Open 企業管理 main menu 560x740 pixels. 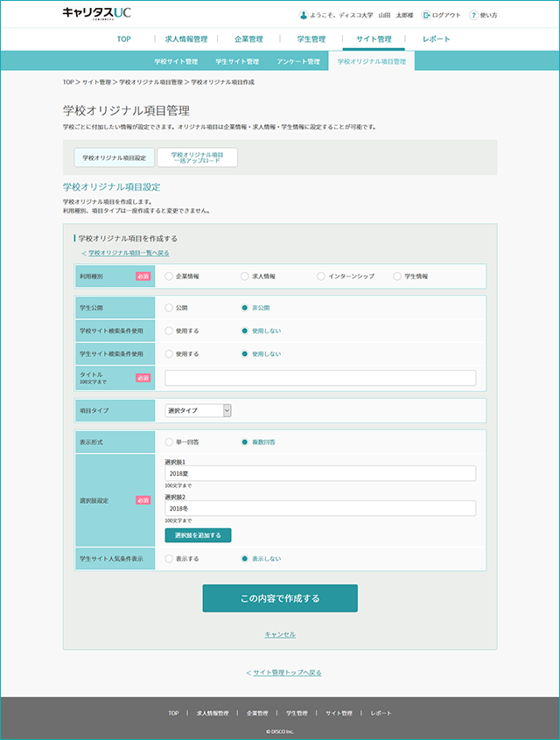[x=248, y=39]
